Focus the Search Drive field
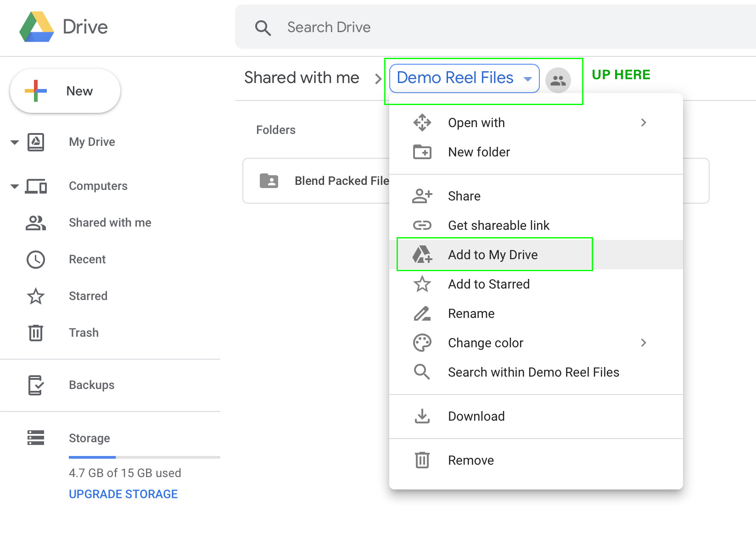756x539 pixels. 495,27
